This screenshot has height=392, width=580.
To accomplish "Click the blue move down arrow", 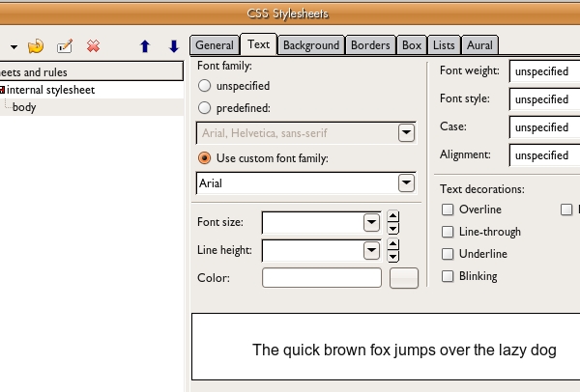I will tap(174, 45).
